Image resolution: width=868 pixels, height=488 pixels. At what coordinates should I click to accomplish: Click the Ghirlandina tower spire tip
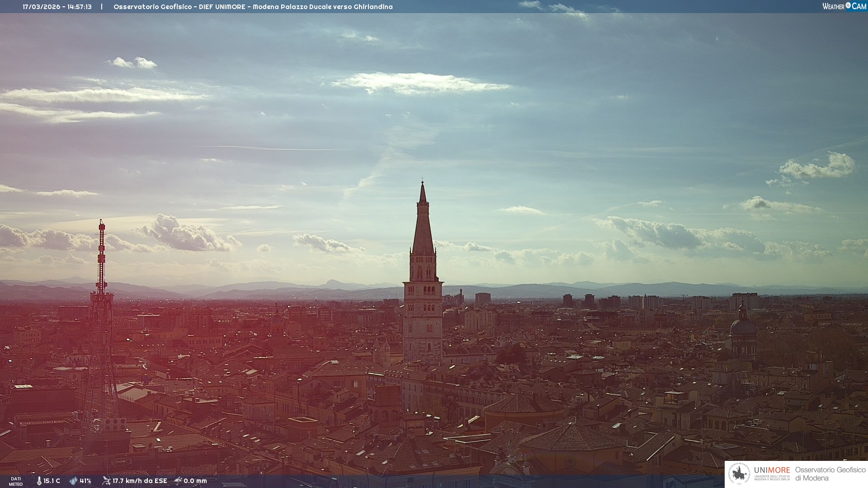pos(423,183)
